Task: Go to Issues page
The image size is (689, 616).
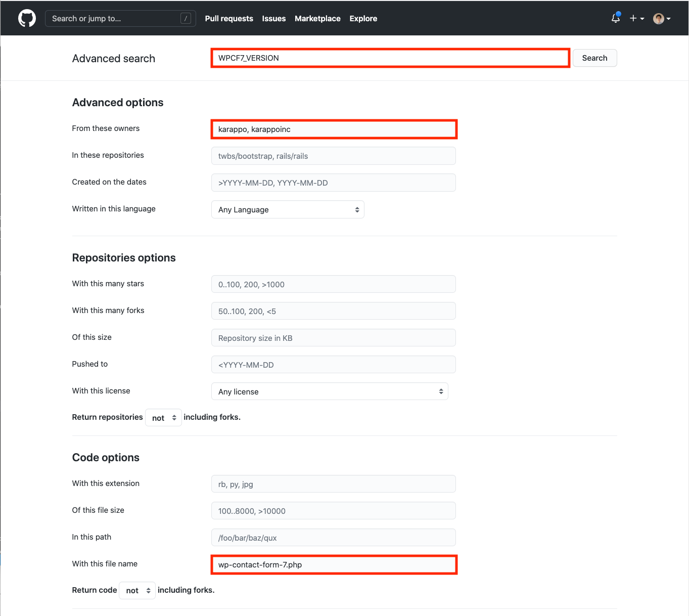Action: 274,19
